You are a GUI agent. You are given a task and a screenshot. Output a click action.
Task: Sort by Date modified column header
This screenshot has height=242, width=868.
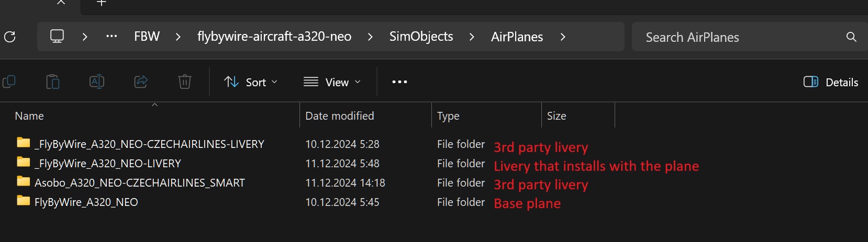pyautogui.click(x=340, y=116)
